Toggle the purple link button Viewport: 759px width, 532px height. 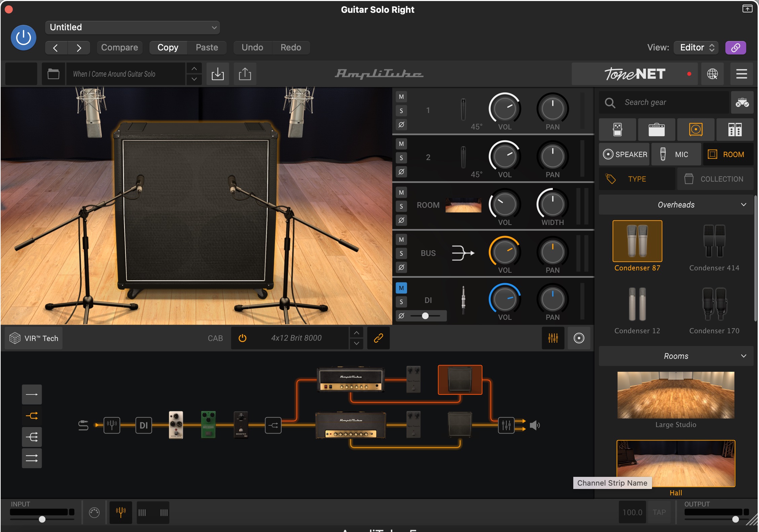click(735, 47)
